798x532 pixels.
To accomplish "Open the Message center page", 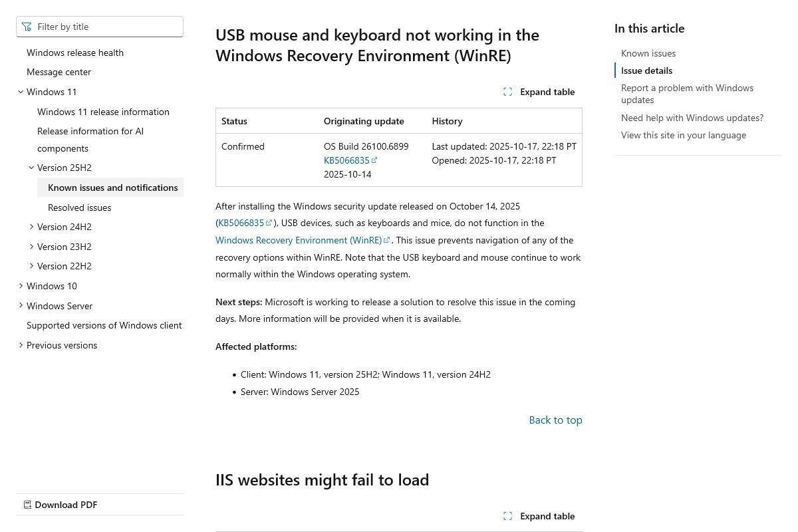I will [x=59, y=72].
